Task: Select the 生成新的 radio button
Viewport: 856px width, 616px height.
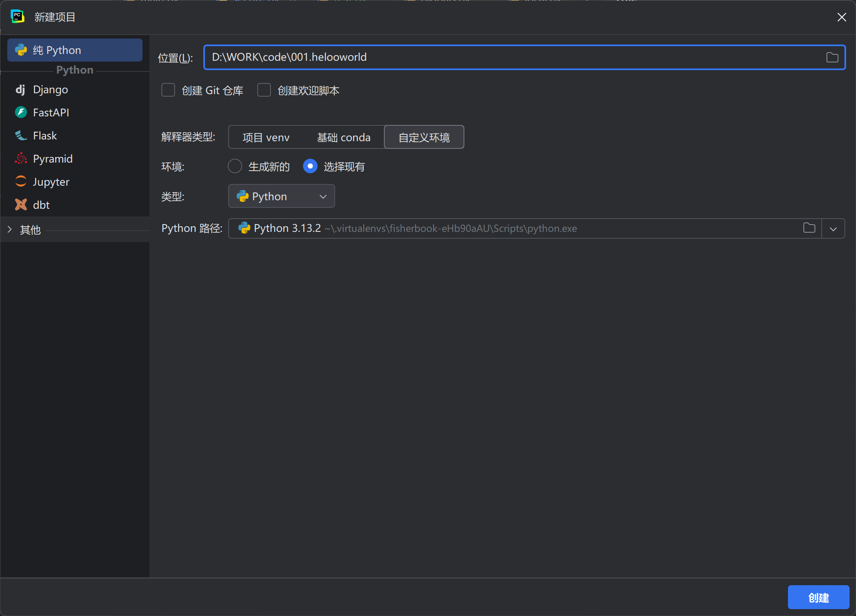Action: 235,166
